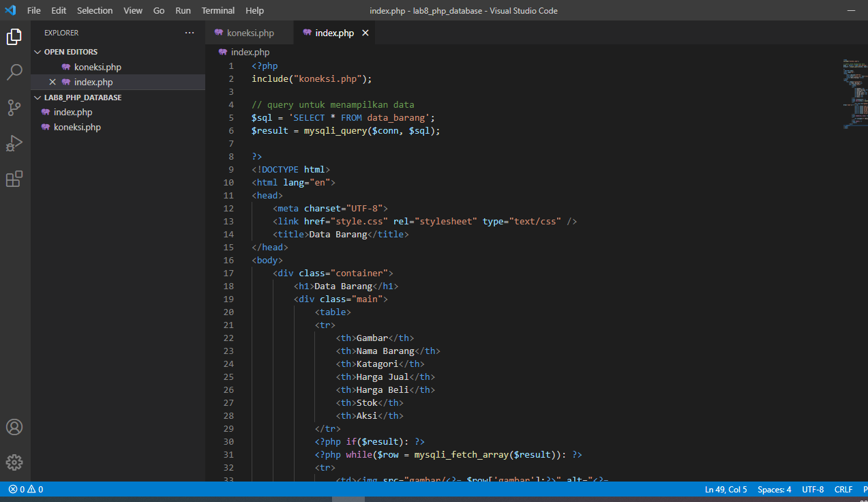
Task: Click the Spaces: 4 indentation setting
Action: click(774, 489)
